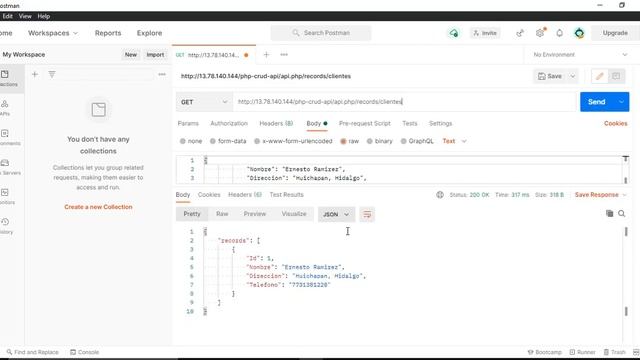Open collections panel three-dot options
The image size is (640, 360).
[x=162, y=74]
